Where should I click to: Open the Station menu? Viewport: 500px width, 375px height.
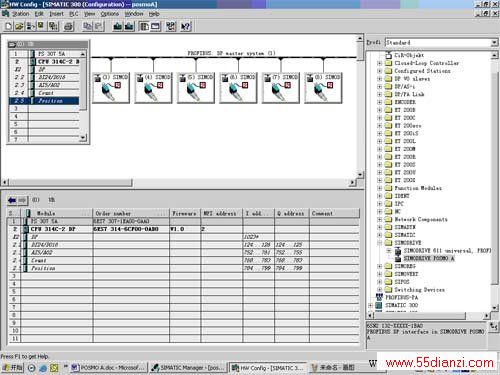[20, 14]
